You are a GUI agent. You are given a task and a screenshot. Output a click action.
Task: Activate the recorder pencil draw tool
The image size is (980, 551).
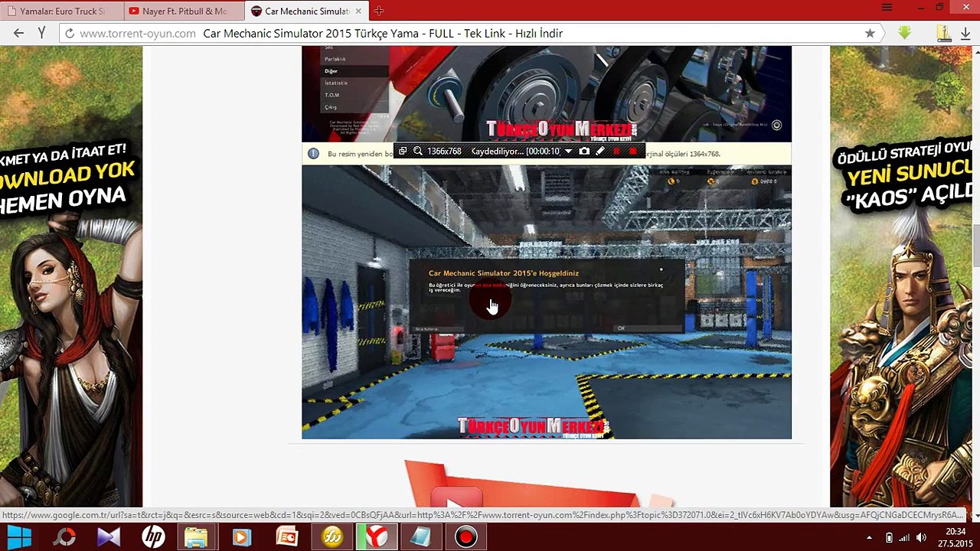pyautogui.click(x=600, y=152)
